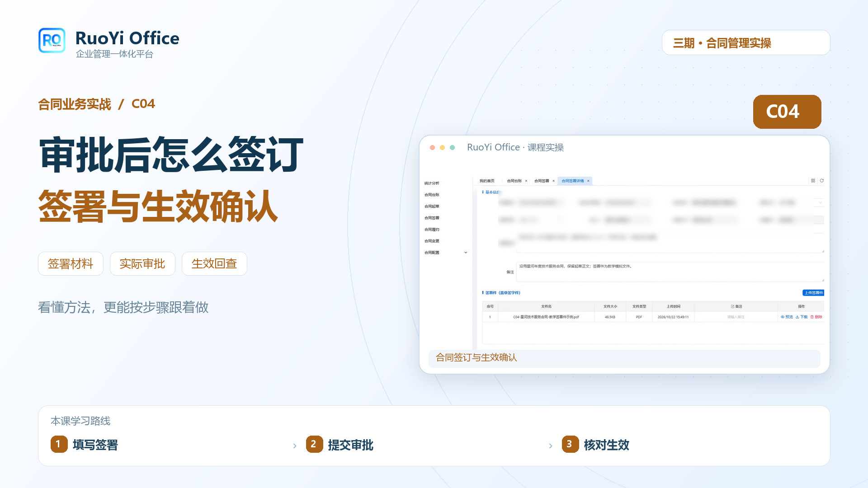The height and width of the screenshot is (488, 868).
Task: Open 合同起草 in the sidebar
Action: [x=432, y=206]
